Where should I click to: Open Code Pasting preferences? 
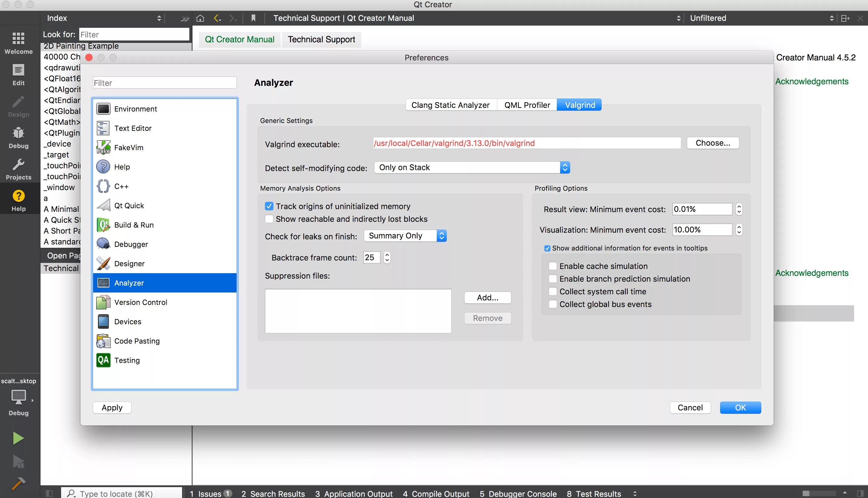165,341
